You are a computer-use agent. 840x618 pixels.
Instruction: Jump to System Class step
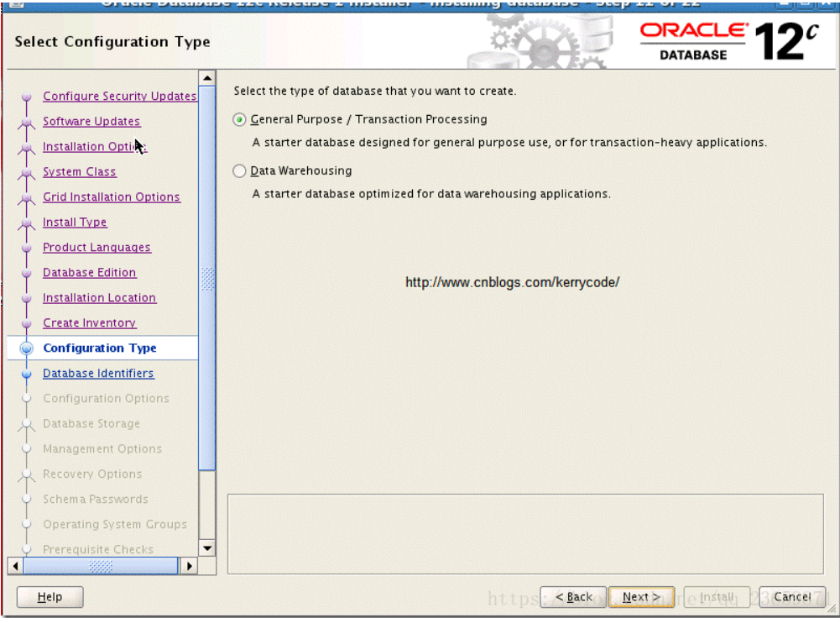(79, 171)
